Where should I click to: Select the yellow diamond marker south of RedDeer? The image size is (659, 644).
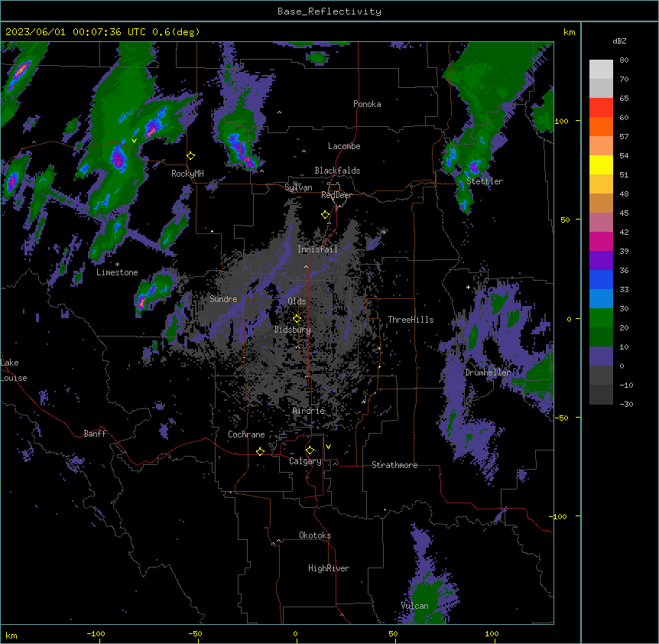point(326,215)
